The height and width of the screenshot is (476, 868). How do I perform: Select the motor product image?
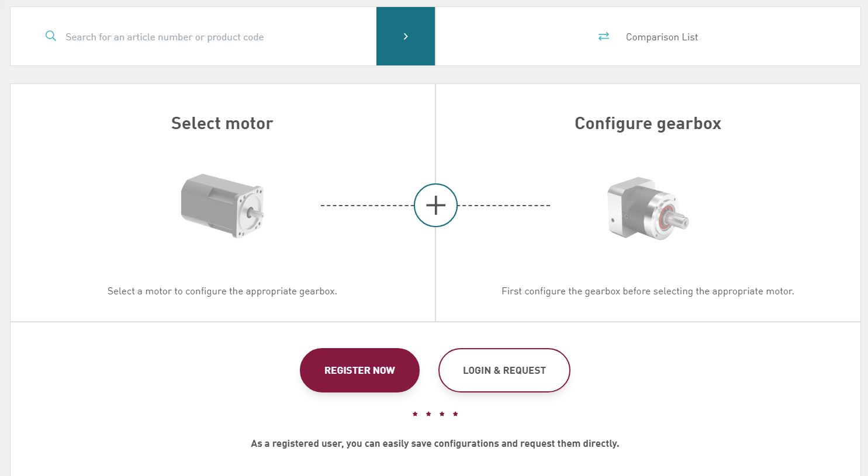(x=223, y=206)
